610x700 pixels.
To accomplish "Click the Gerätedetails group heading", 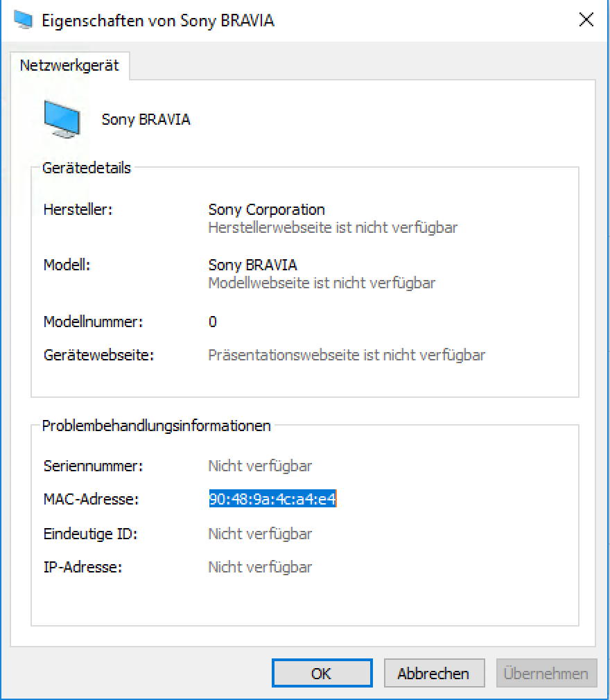I will coord(86,168).
